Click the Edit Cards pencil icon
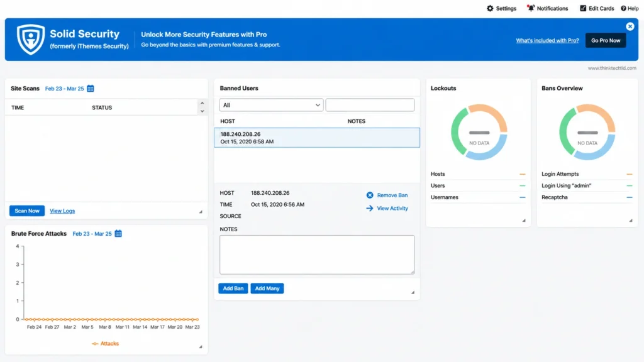 [x=583, y=8]
